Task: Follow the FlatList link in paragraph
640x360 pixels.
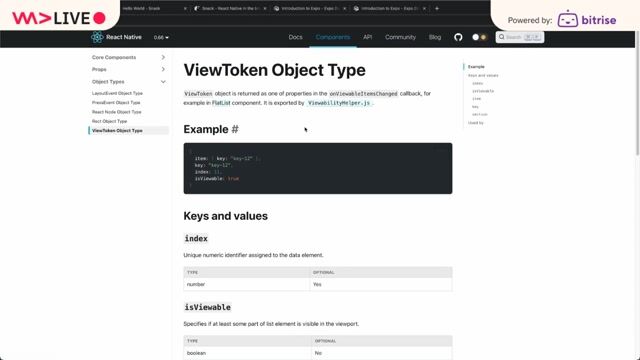Action: (221, 103)
